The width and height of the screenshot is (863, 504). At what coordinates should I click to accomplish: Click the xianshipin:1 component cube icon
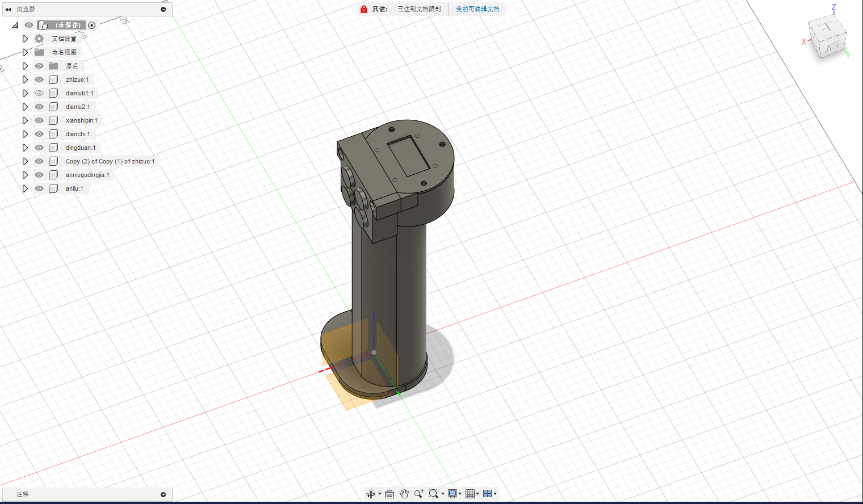[x=53, y=120]
